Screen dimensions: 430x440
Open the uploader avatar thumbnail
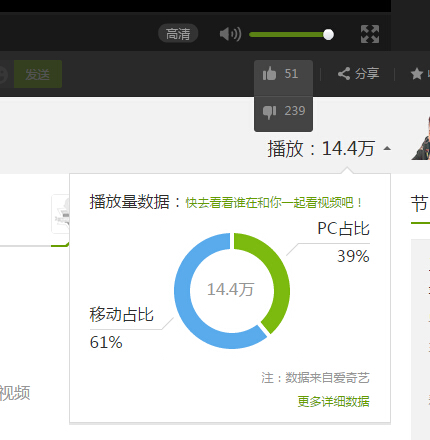click(421, 138)
